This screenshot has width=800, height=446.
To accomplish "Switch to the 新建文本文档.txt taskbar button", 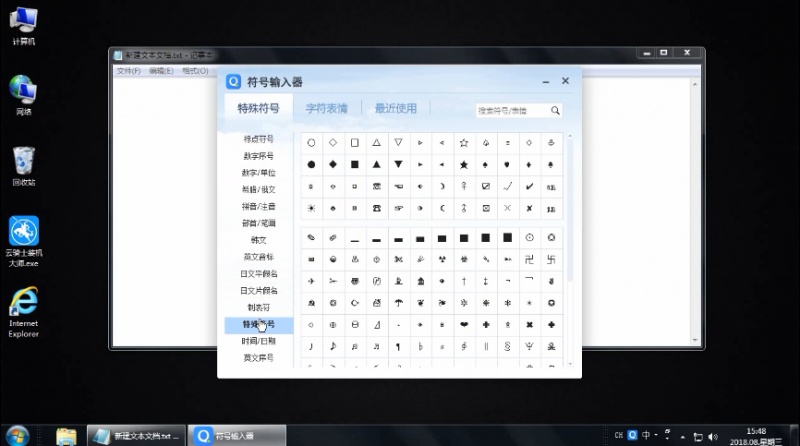I will (x=136, y=436).
